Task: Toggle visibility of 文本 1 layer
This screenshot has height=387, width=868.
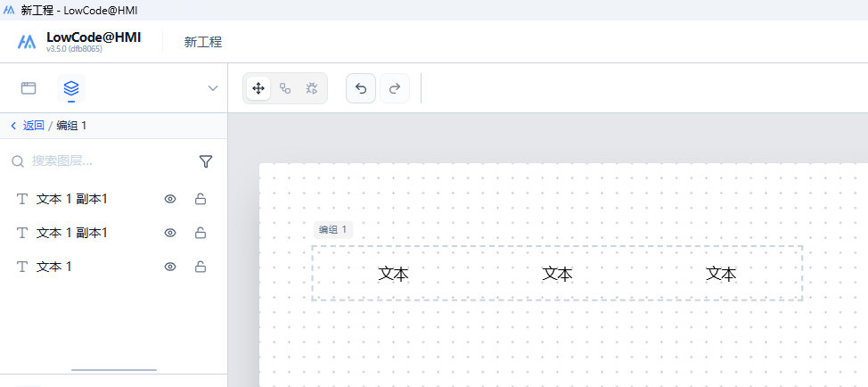Action: (170, 267)
